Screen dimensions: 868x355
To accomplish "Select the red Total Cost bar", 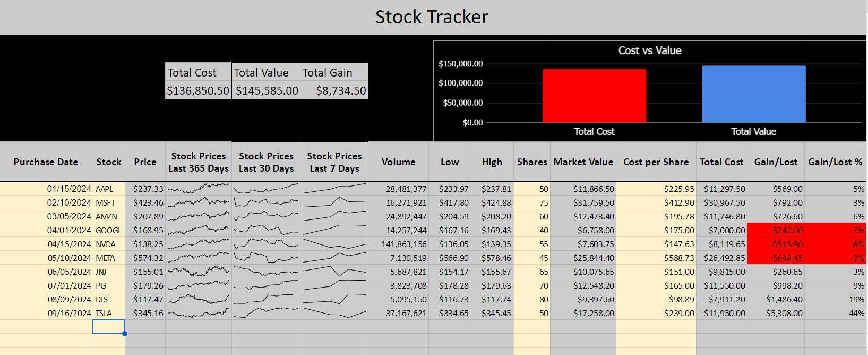I will 594,96.
